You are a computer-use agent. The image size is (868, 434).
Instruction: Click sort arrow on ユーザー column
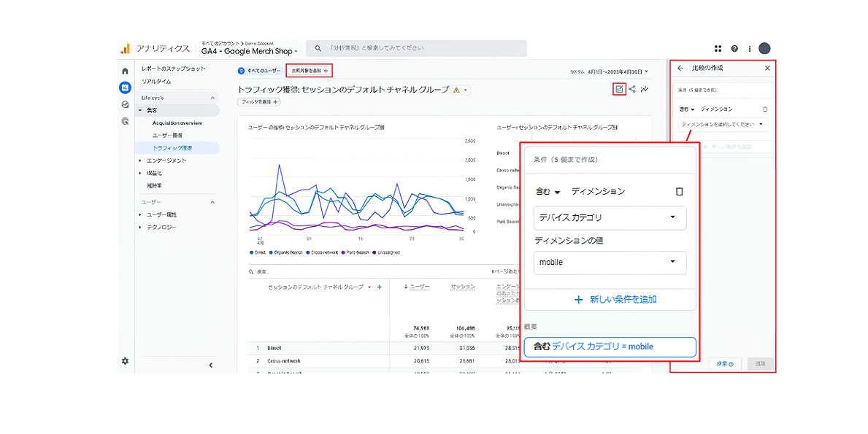coord(406,287)
